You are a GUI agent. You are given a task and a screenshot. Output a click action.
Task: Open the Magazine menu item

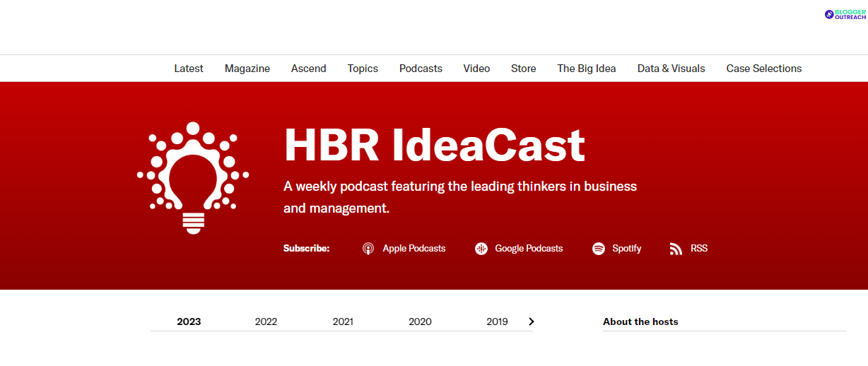coord(247,69)
